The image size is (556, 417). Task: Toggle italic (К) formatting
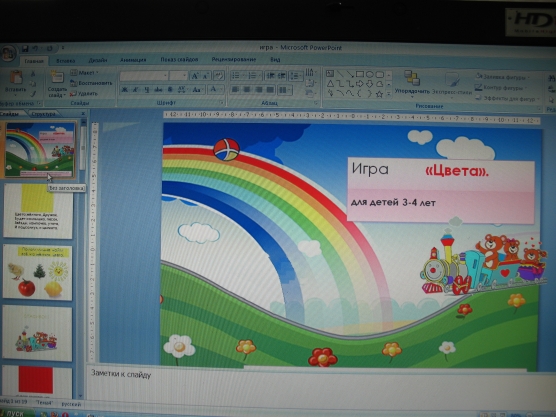click(135, 89)
